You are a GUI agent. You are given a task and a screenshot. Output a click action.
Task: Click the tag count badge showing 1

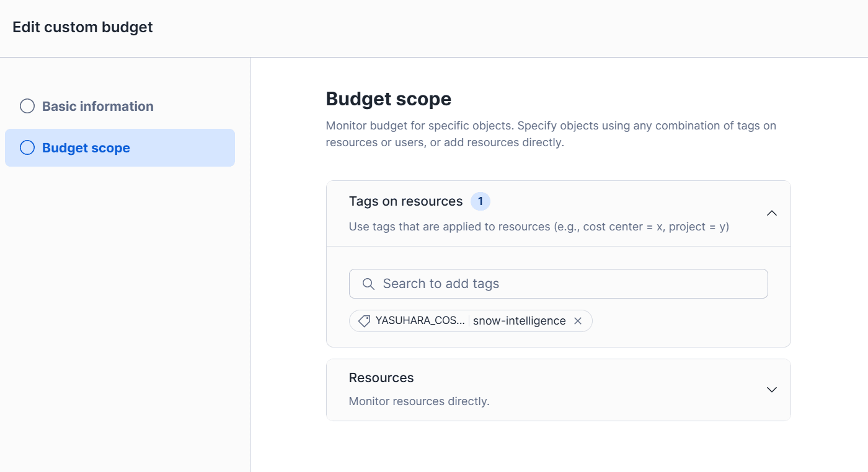coord(480,201)
